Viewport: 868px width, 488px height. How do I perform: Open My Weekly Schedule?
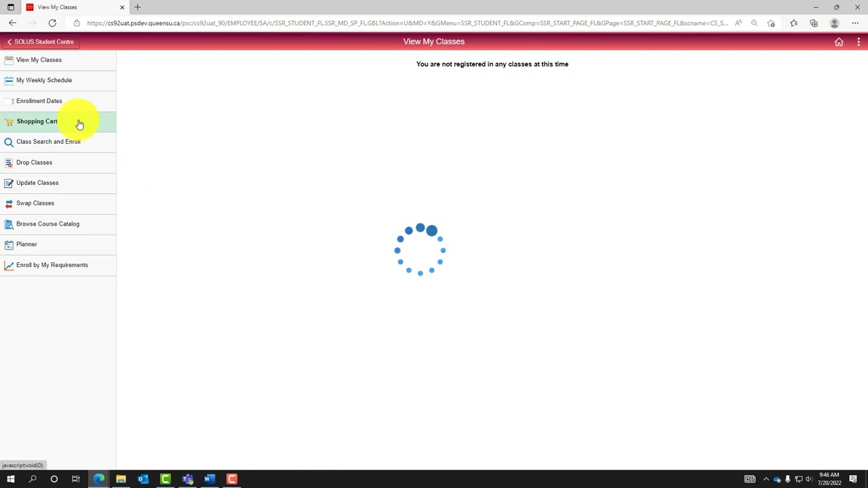point(58,80)
